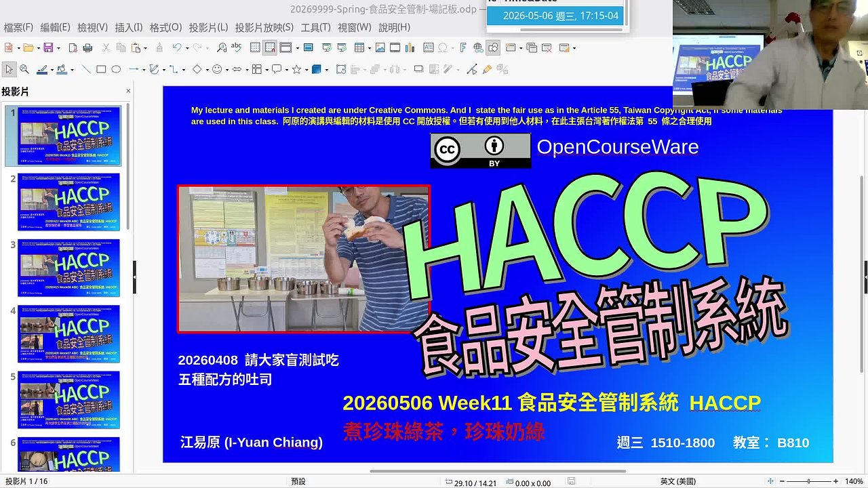Click 英文 (美國) language in status bar

coord(677,481)
